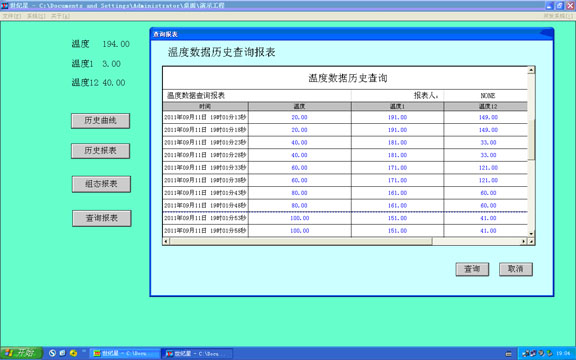Click the 191.00 value in the 19时01分18秒 row
The image size is (576, 360).
tap(397, 130)
